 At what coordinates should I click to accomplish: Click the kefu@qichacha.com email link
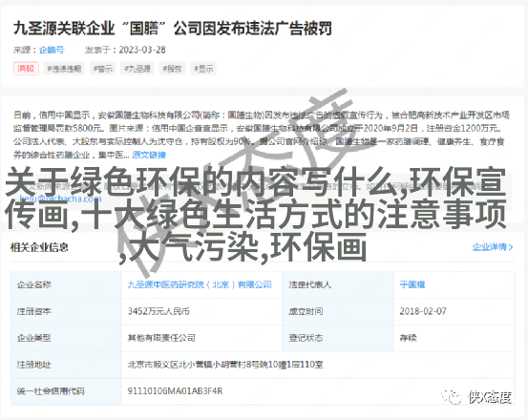click(x=60, y=199)
